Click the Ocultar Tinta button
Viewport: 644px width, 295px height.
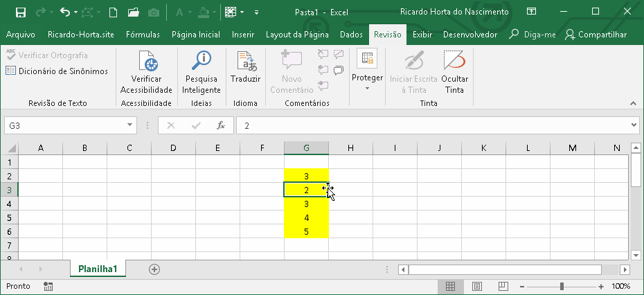tap(455, 72)
